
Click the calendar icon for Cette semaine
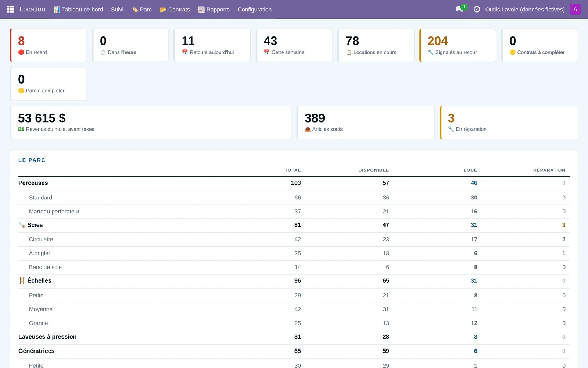pyautogui.click(x=267, y=52)
